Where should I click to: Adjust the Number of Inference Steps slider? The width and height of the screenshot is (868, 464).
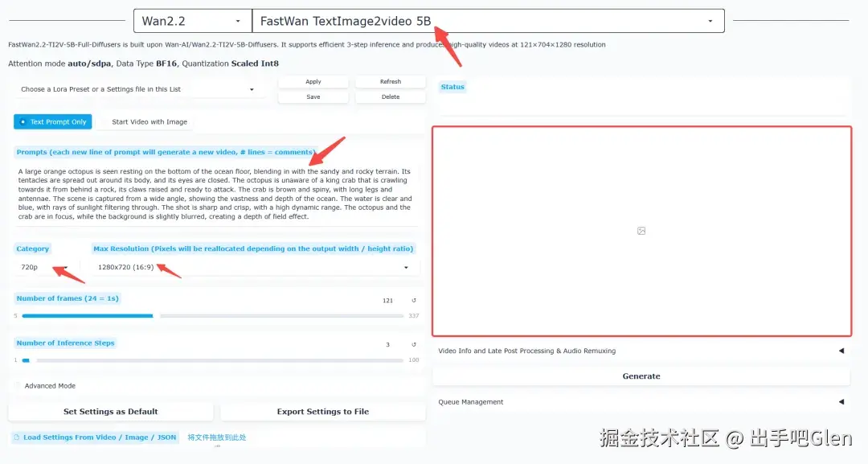(x=212, y=360)
